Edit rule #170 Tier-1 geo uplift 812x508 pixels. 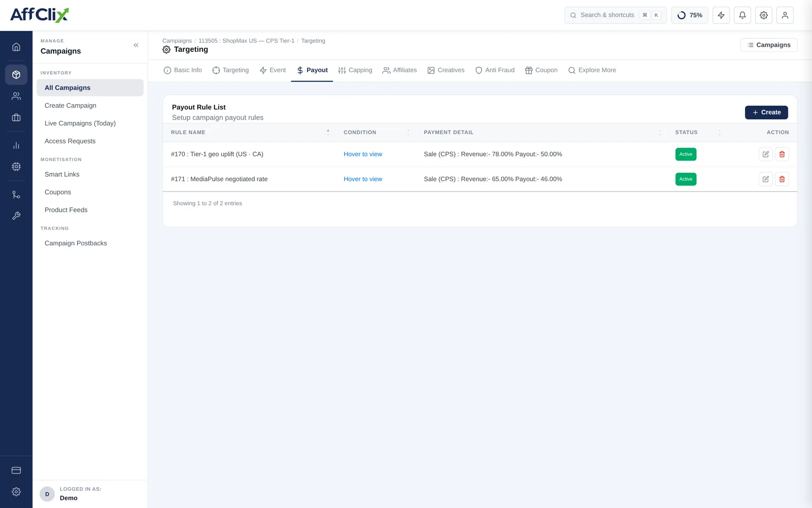(766, 154)
